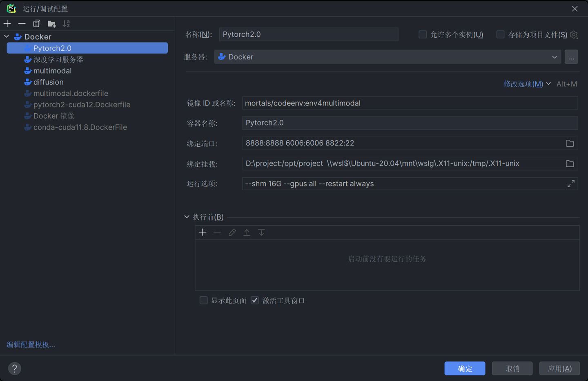The height and width of the screenshot is (381, 588).
Task: Sort configurations alphabetically
Action: click(x=66, y=24)
